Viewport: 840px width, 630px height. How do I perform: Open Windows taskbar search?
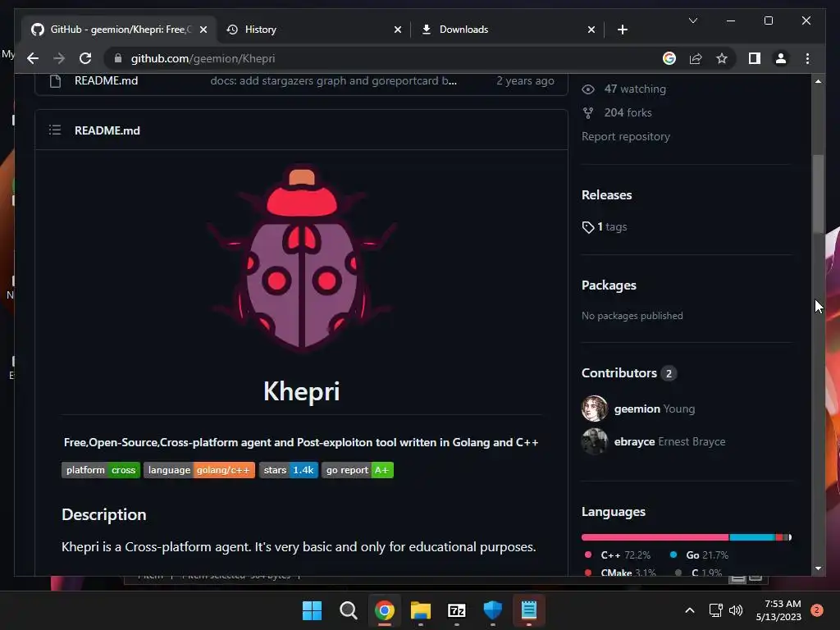[348, 610]
